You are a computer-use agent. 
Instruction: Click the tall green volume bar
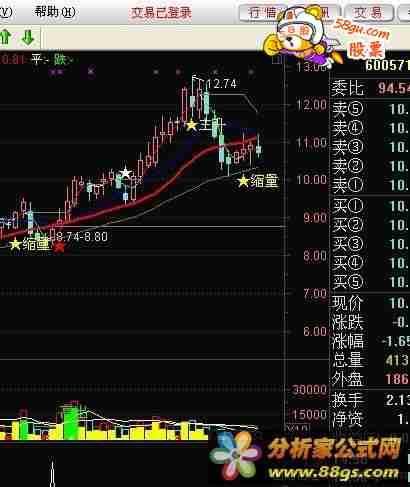tap(71, 421)
